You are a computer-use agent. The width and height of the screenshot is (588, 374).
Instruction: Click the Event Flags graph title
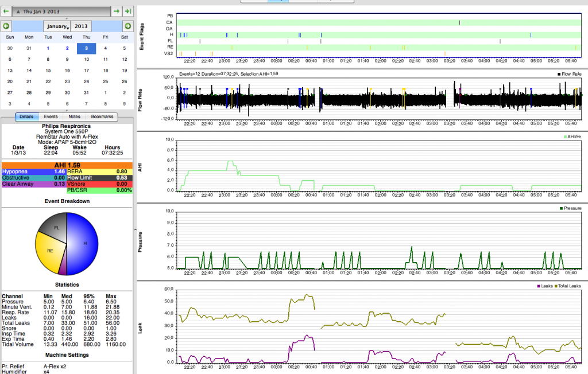click(142, 37)
